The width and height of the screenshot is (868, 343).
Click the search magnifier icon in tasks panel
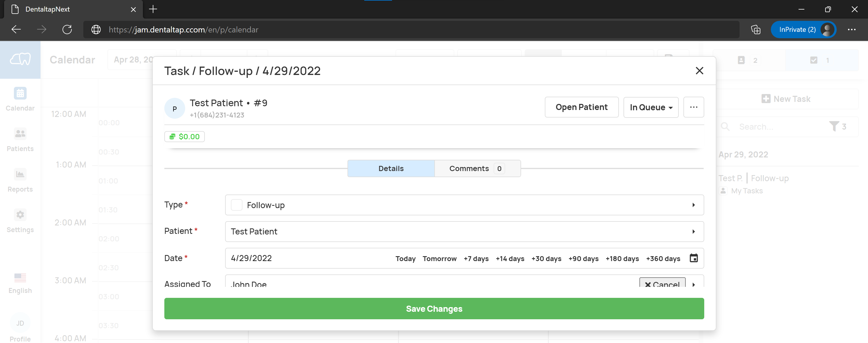coord(725,127)
